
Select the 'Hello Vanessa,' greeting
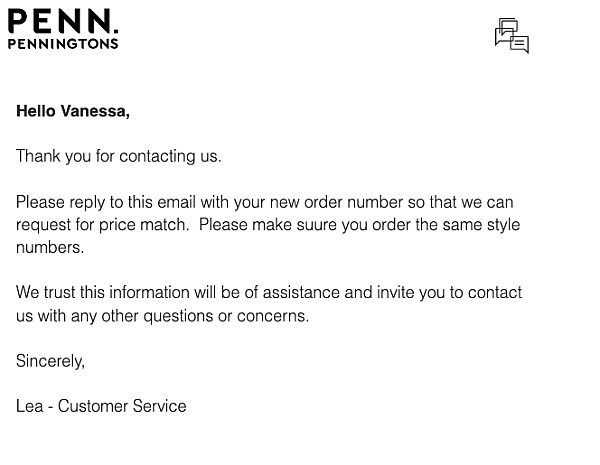pyautogui.click(x=73, y=111)
